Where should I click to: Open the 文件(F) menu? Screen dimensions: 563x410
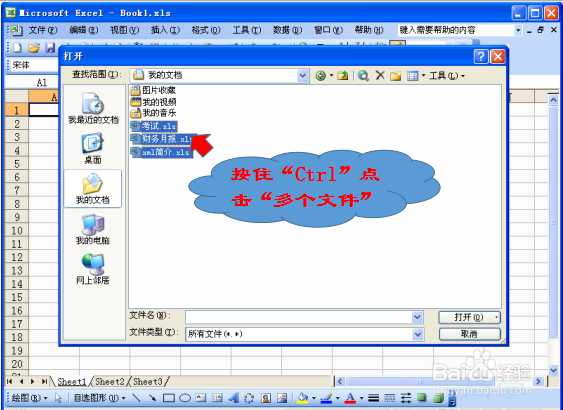click(43, 30)
